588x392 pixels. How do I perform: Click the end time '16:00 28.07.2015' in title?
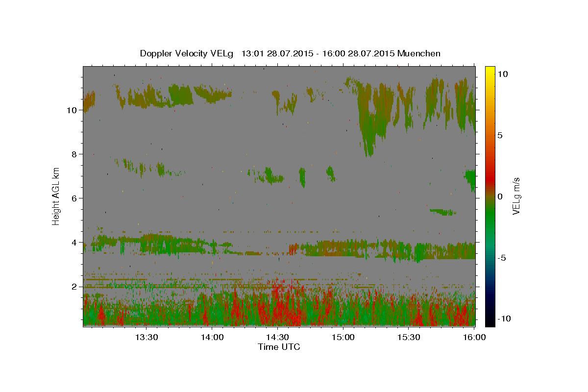pyautogui.click(x=357, y=53)
